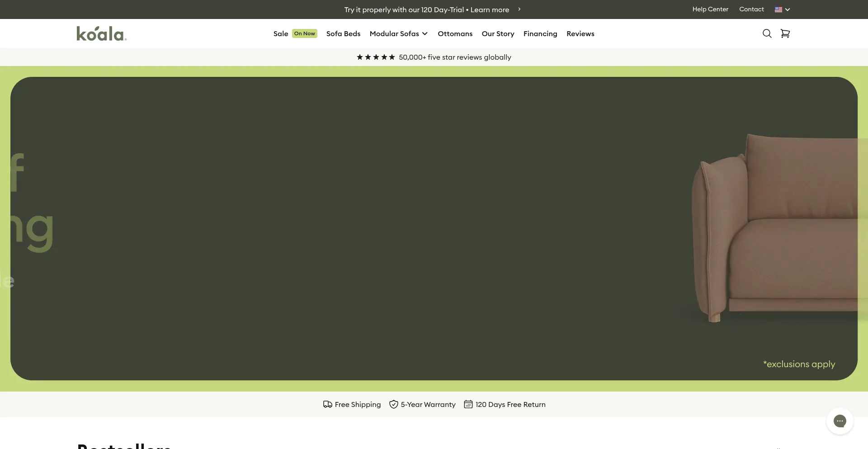Go to the Ottomans page

point(455,33)
